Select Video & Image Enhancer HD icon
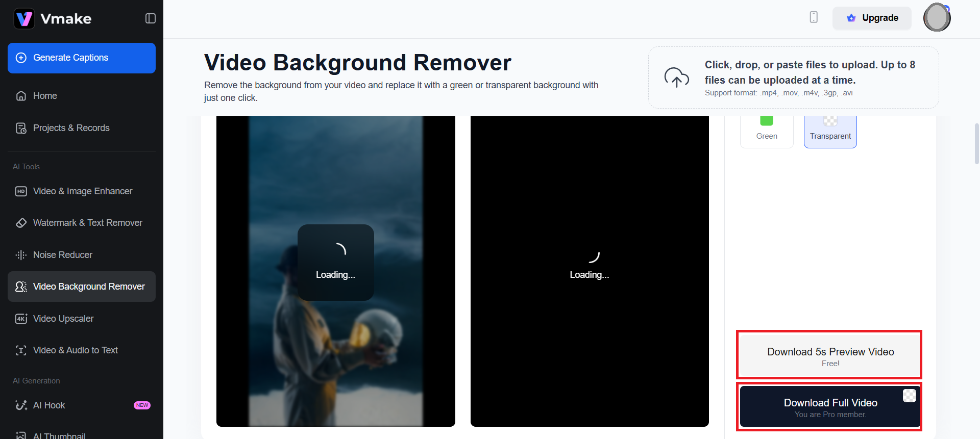The height and width of the screenshot is (439, 980). pyautogui.click(x=21, y=191)
